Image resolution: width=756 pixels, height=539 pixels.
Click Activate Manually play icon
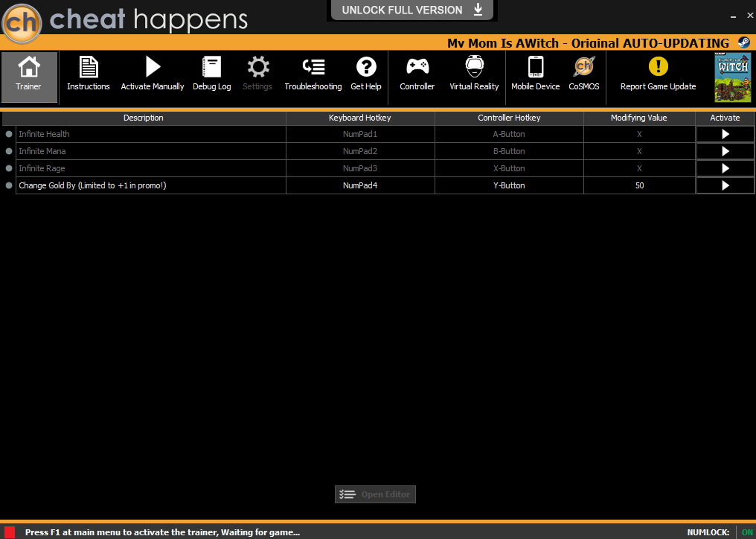(153, 66)
